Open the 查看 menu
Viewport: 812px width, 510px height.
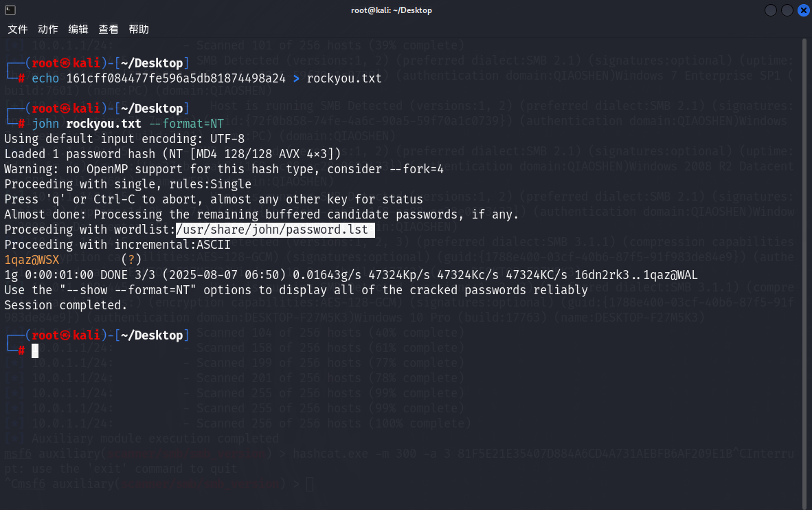(x=109, y=30)
